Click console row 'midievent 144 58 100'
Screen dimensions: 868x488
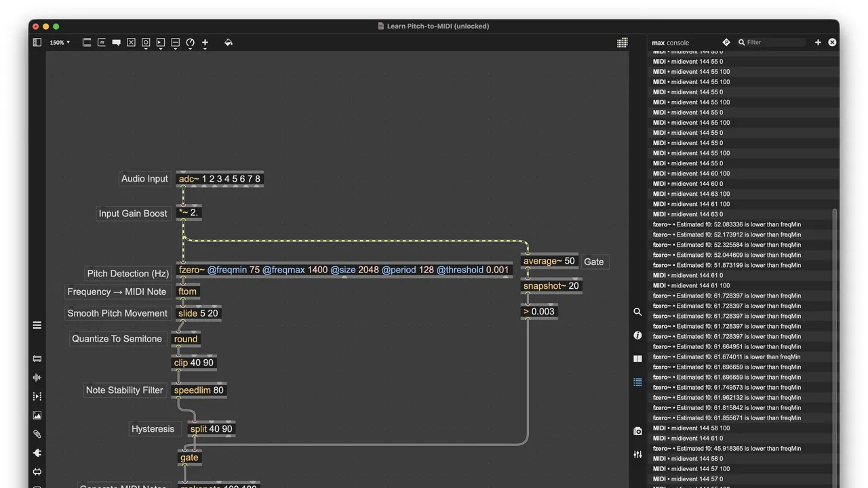(x=739, y=428)
